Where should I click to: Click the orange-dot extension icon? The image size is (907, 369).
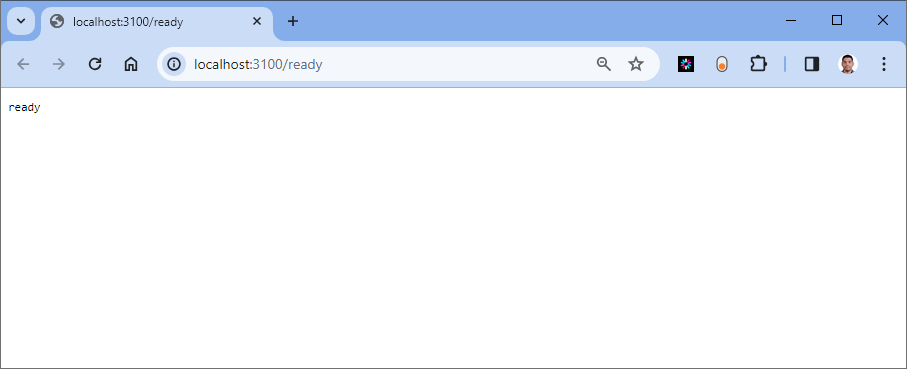coord(722,64)
